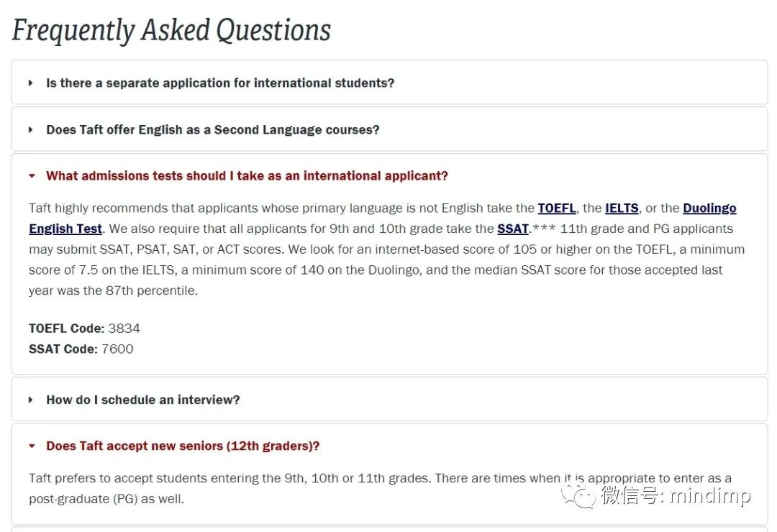777x532 pixels.
Task: Open the TOEFL link
Action: (556, 208)
